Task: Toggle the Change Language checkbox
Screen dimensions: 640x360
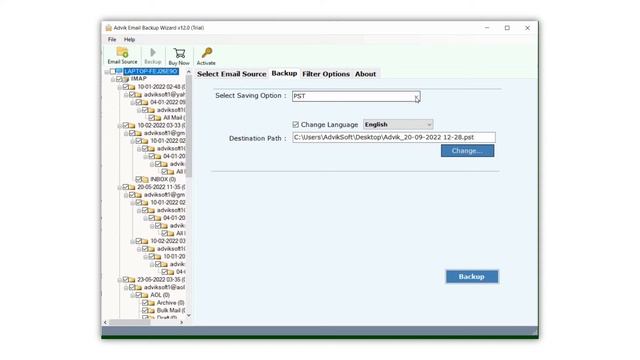Action: [296, 124]
